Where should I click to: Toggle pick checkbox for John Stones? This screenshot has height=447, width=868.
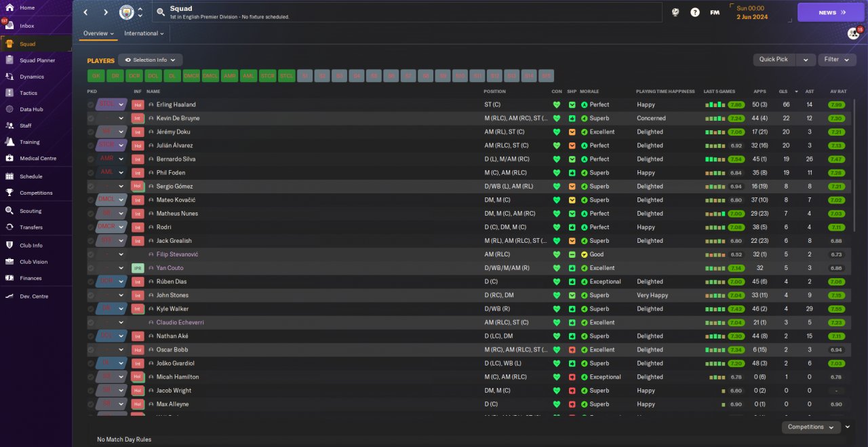pyautogui.click(x=91, y=295)
